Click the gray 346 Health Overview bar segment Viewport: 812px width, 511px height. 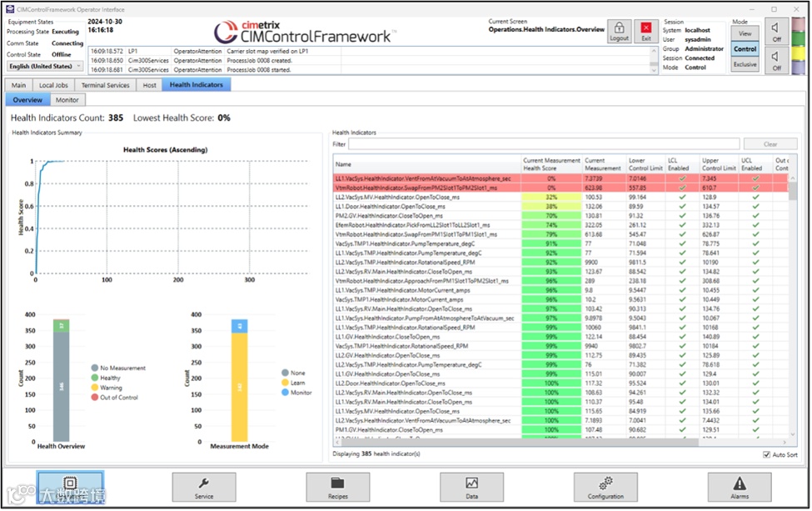click(x=61, y=387)
